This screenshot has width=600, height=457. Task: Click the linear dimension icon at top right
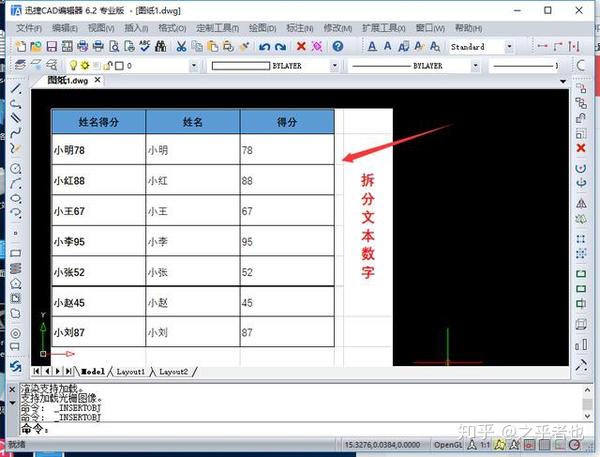(542, 46)
